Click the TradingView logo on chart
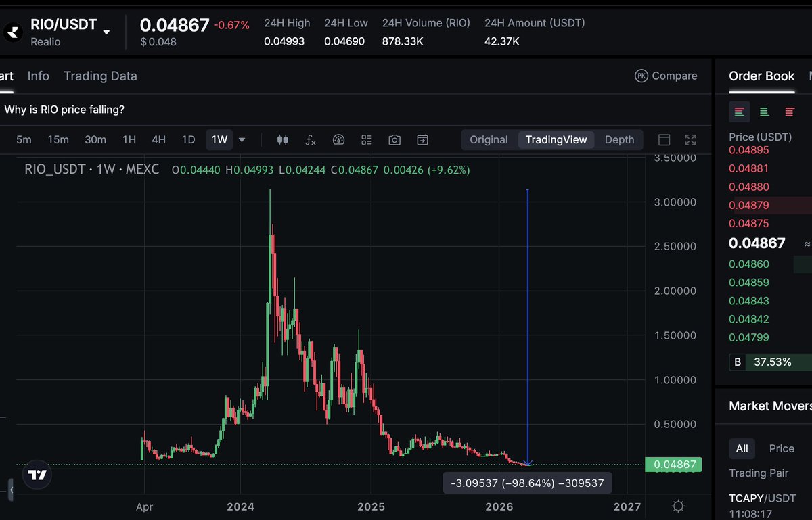This screenshot has width=812, height=520. [39, 475]
